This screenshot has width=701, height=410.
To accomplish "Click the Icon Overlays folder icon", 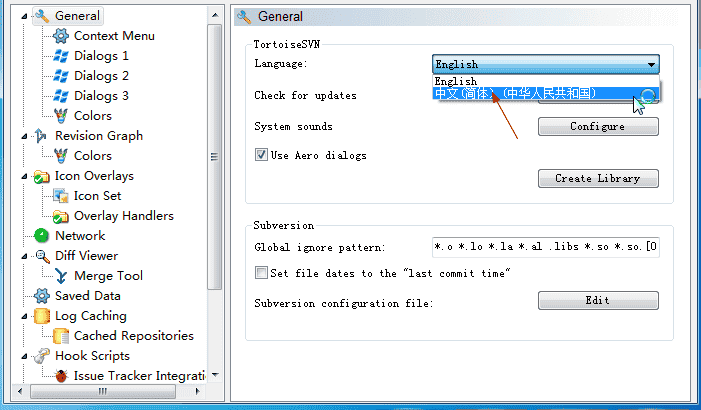I will pos(42,176).
